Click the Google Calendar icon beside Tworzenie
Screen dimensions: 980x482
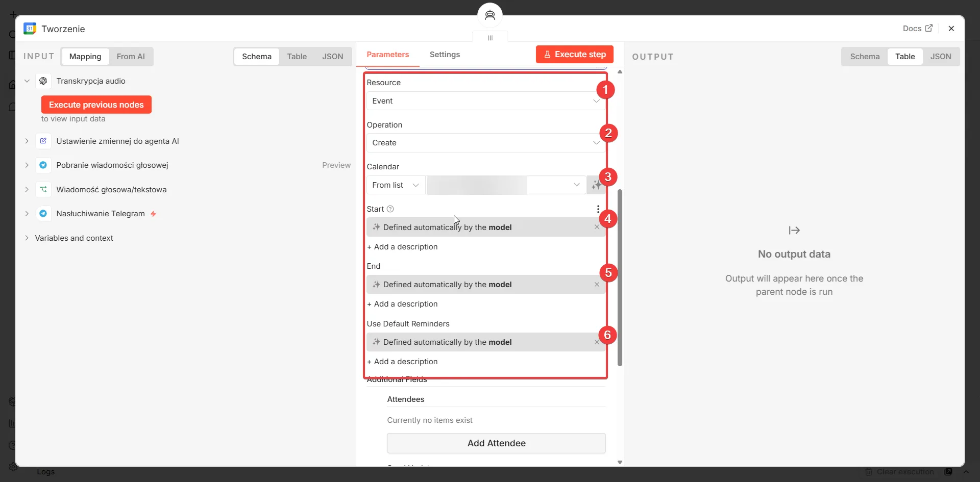30,29
